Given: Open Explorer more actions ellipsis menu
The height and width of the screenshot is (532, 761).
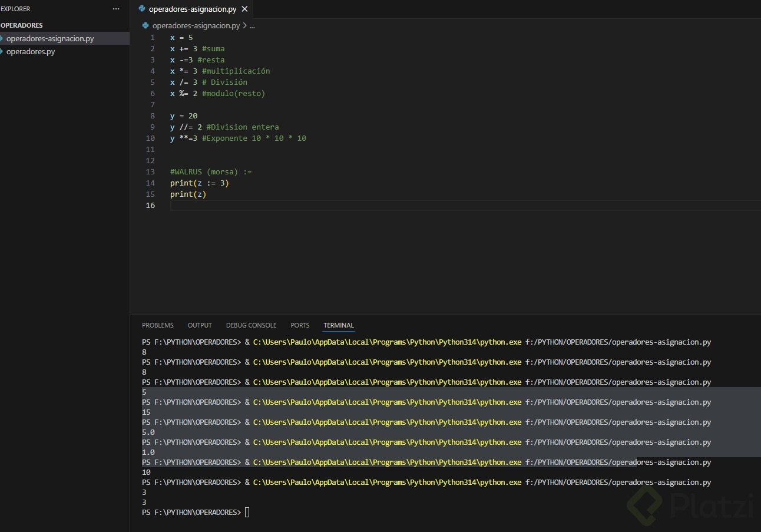Looking at the screenshot, I should point(115,9).
